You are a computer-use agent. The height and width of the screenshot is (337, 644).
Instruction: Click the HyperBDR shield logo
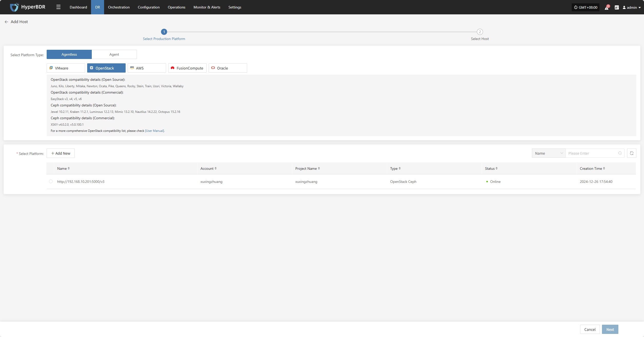[14, 7]
